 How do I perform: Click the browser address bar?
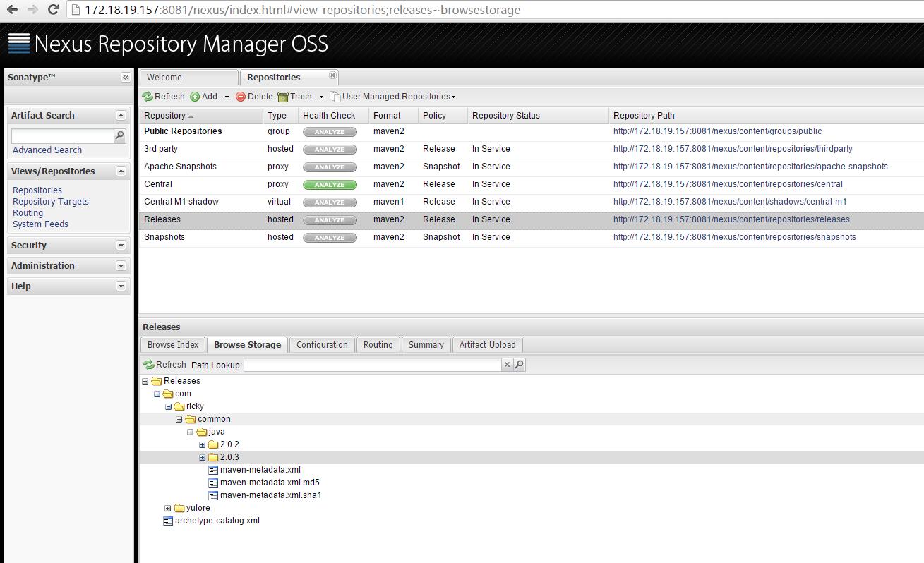(494, 10)
